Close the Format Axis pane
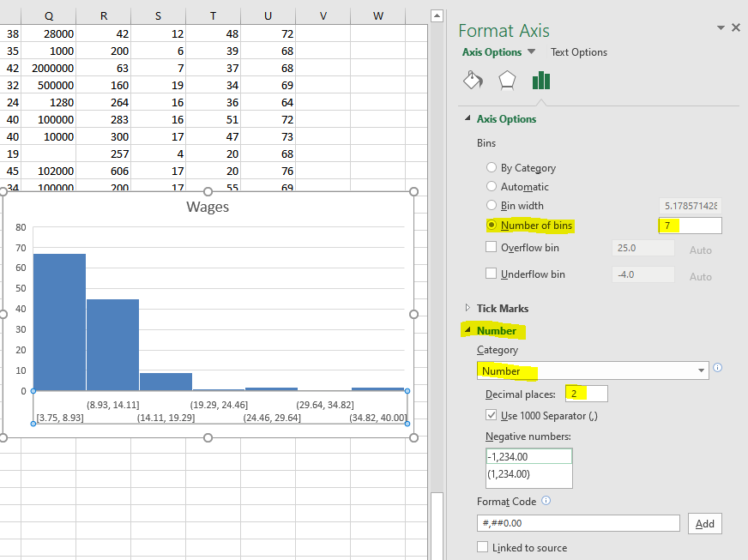The image size is (748, 560). tap(735, 28)
